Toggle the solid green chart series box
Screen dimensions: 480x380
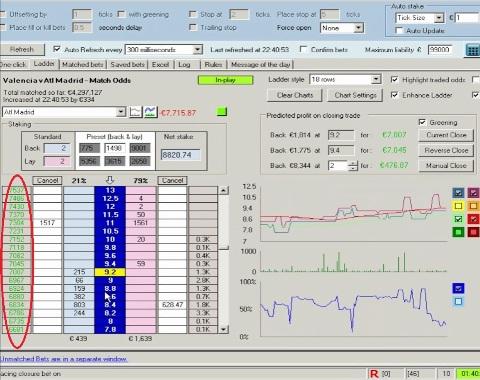click(x=458, y=232)
